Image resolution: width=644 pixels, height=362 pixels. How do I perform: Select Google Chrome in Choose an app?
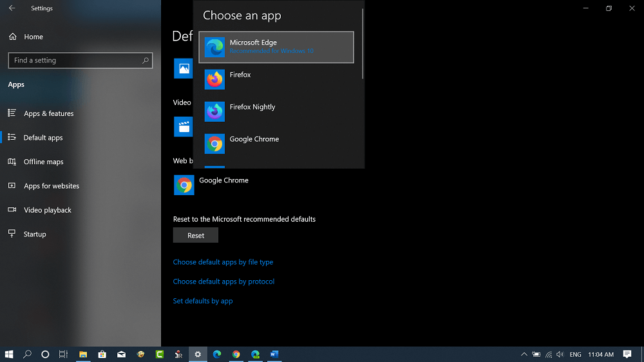point(276,144)
